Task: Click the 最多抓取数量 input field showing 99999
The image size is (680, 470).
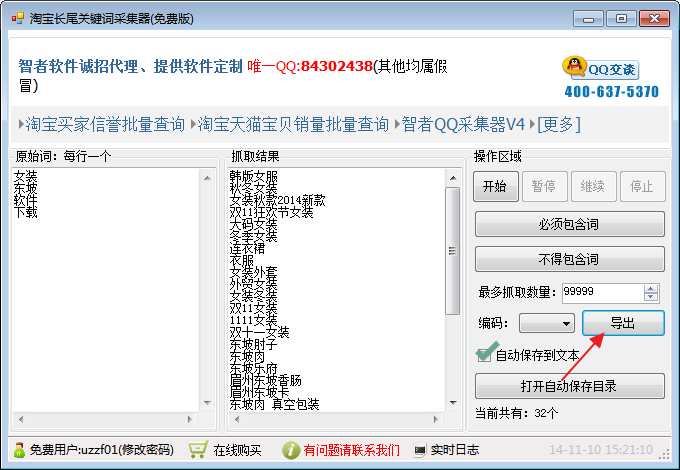Action: (x=603, y=293)
